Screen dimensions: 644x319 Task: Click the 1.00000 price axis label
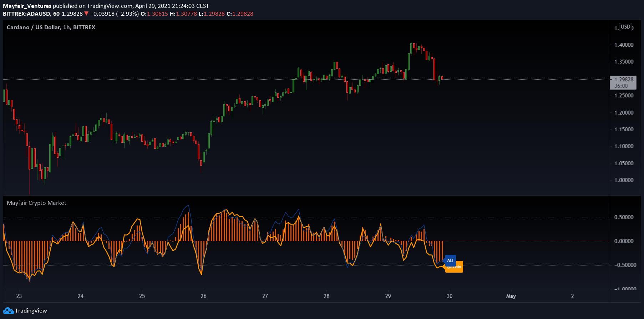(x=624, y=180)
